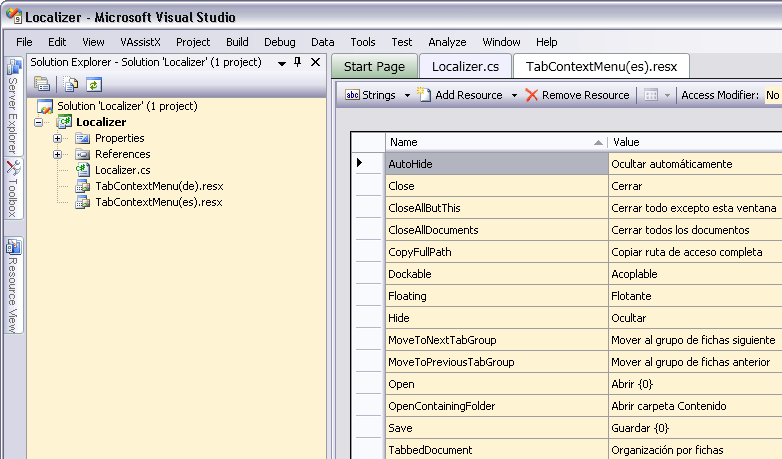Image resolution: width=782 pixels, height=459 pixels.
Task: Open Solution Explorer window position dropdown arrow
Action: pyautogui.click(x=281, y=62)
